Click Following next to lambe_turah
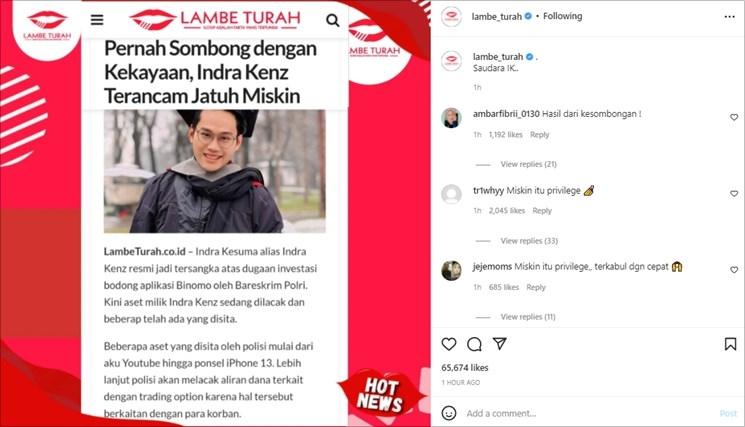Image resolution: width=745 pixels, height=427 pixels. pyautogui.click(x=563, y=16)
